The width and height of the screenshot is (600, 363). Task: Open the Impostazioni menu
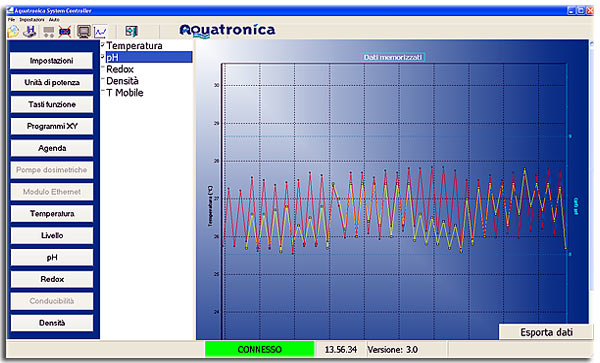pos(32,20)
